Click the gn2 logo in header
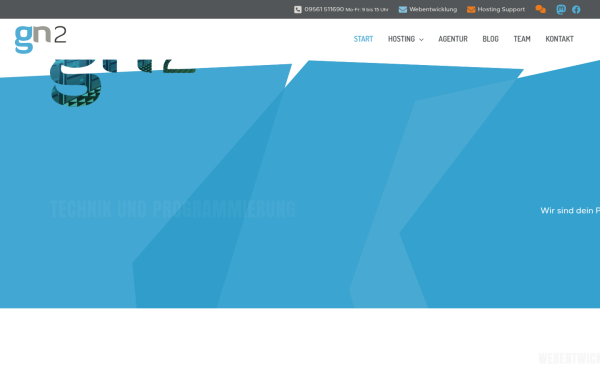The width and height of the screenshot is (600, 375). pyautogui.click(x=41, y=39)
